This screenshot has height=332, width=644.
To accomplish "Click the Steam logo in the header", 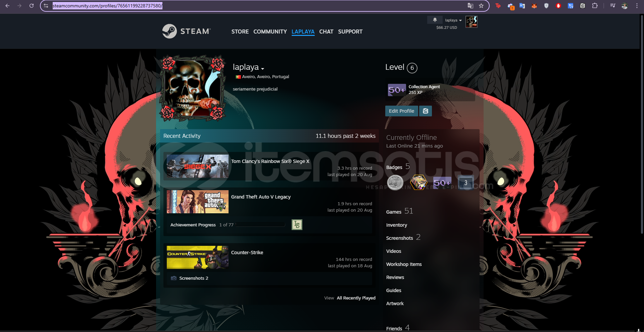I will point(187,31).
